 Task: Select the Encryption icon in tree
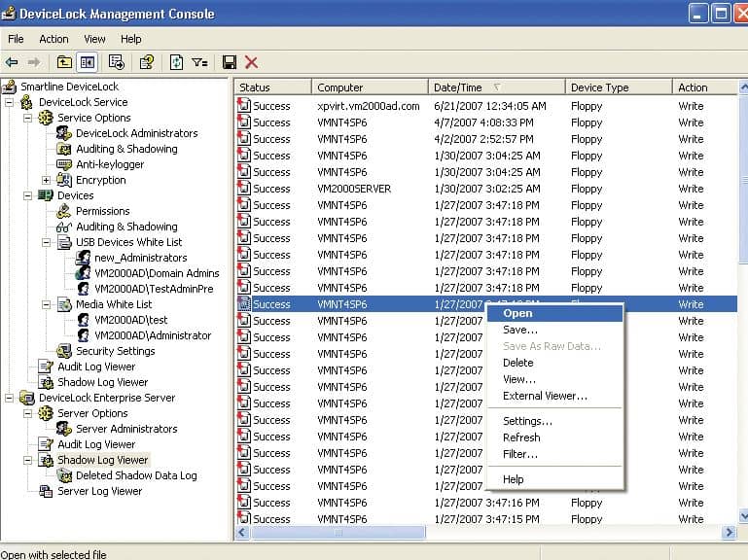pos(64,180)
